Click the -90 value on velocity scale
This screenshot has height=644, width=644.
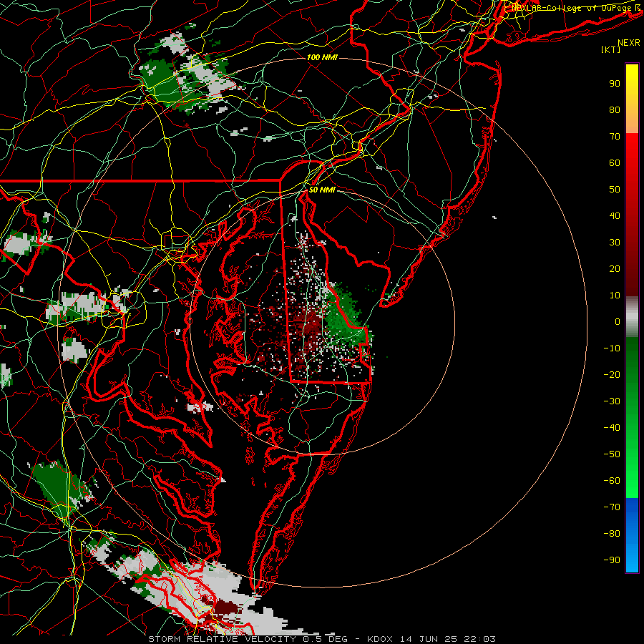[x=612, y=560]
